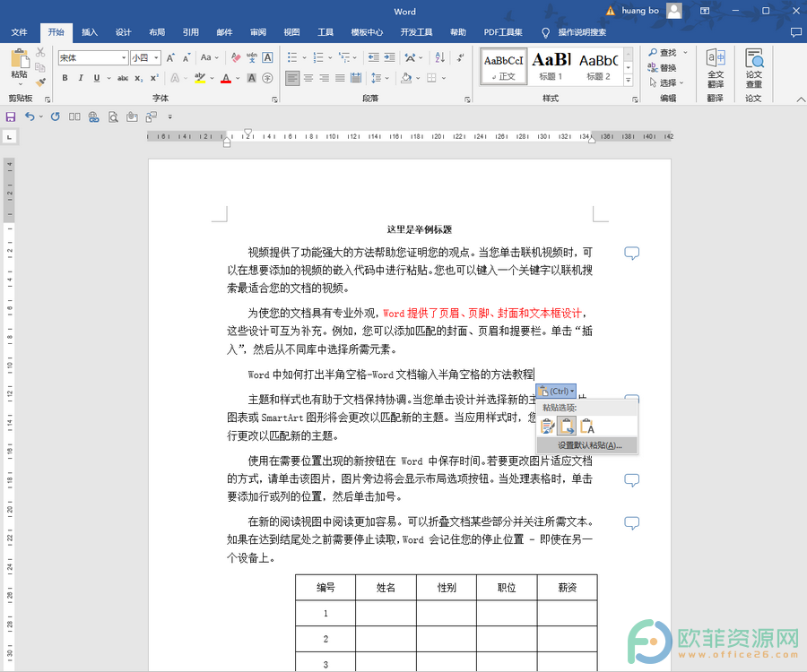Open the comment bubble beside first paragraph
The width and height of the screenshot is (807, 672).
click(x=631, y=253)
